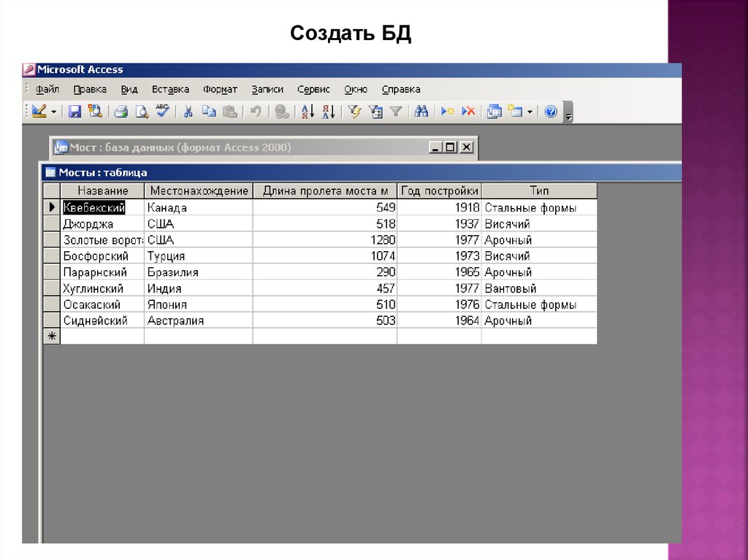Open the Toolbar Options arrow at the toolbar end
The image size is (748, 560).
[568, 113]
